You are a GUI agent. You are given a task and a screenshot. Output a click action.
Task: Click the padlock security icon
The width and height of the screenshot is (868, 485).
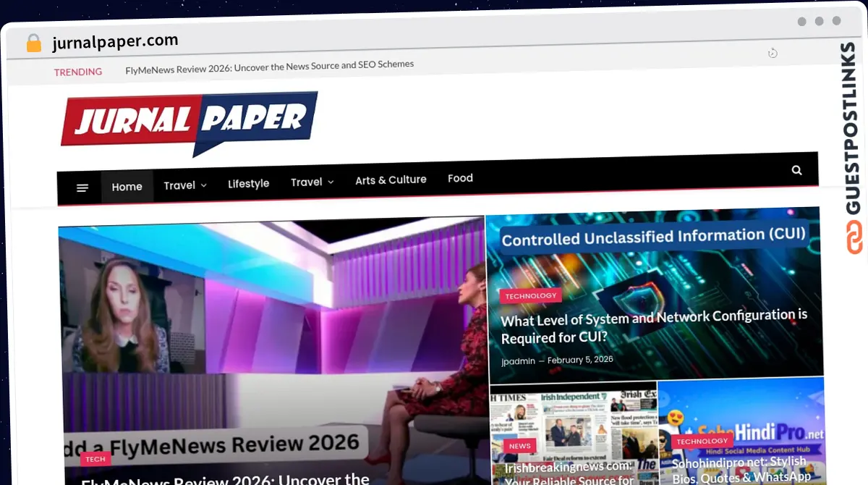coord(34,43)
